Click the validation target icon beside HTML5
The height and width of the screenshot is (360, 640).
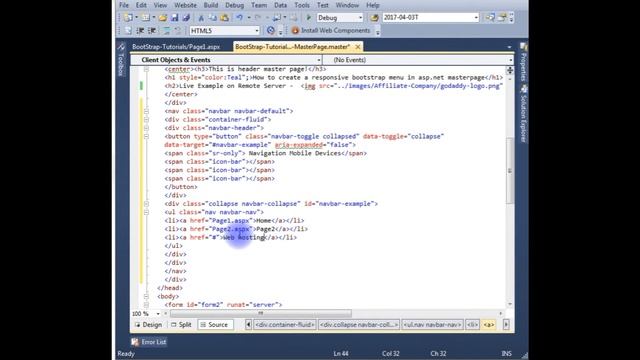point(271,31)
